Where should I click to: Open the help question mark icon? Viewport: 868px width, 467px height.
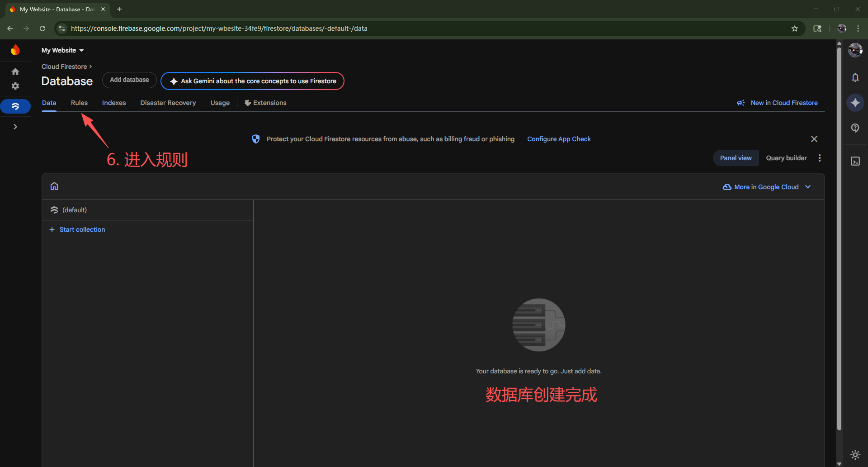click(855, 128)
